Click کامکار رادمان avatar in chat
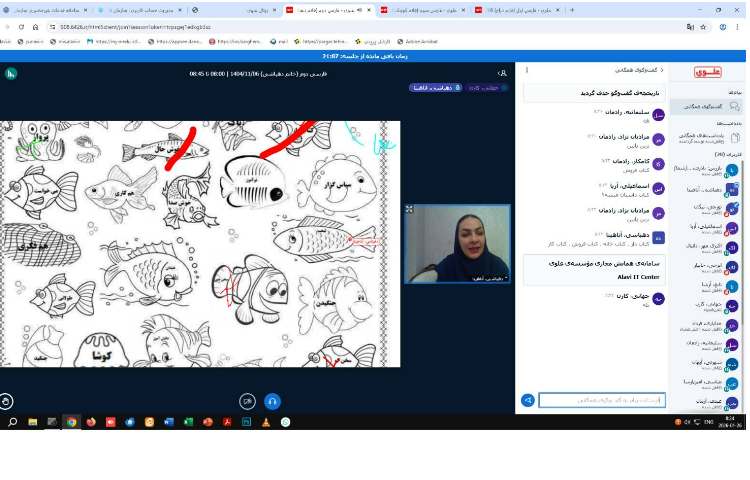This screenshot has width=750, height=480. pyautogui.click(x=659, y=164)
